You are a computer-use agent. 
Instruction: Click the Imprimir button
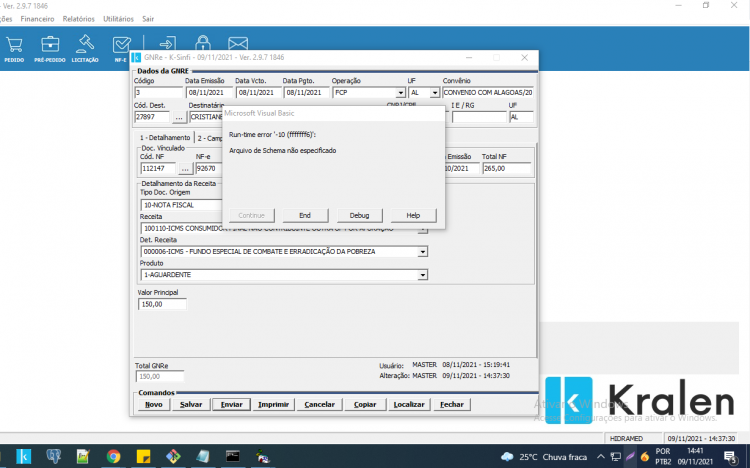273,404
